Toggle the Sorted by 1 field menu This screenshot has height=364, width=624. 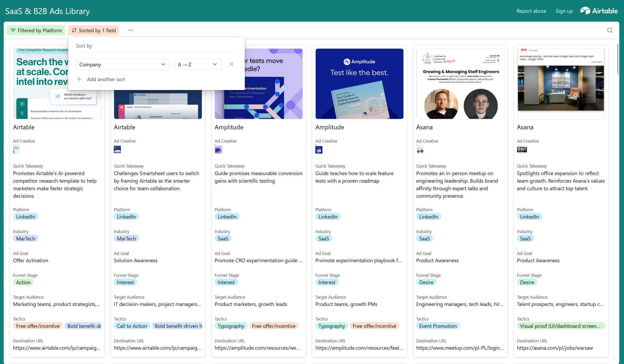(x=93, y=30)
